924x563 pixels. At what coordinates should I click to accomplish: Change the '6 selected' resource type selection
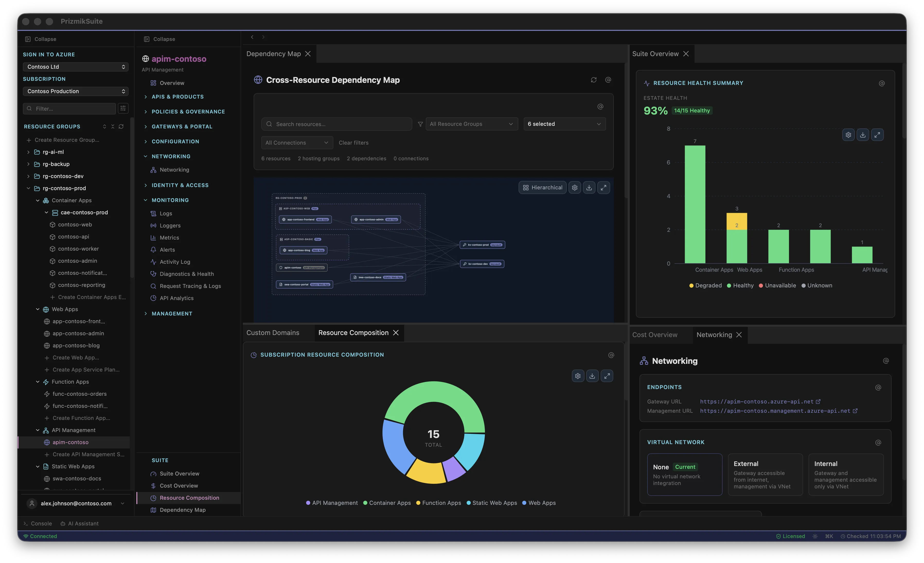564,124
